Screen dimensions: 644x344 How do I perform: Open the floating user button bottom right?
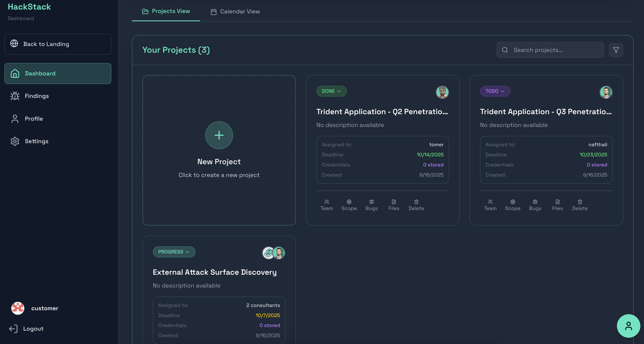628,326
